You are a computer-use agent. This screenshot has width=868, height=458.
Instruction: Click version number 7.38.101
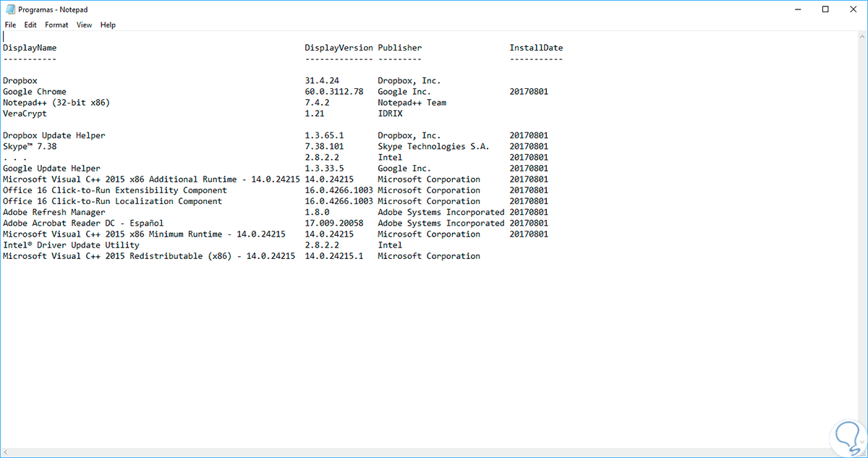[324, 146]
